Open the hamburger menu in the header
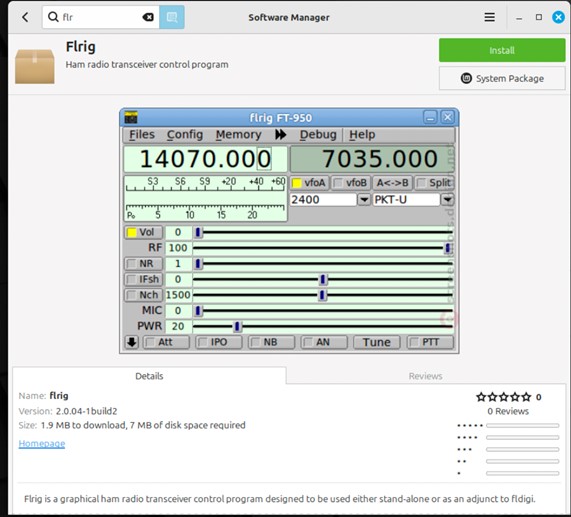571x517 pixels. [x=489, y=17]
